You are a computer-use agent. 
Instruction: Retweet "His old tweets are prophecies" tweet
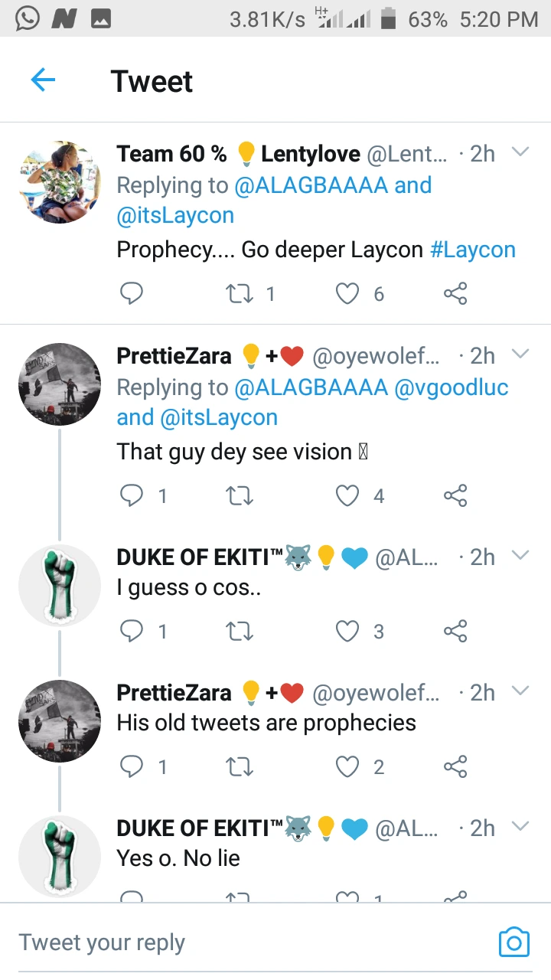point(240,766)
